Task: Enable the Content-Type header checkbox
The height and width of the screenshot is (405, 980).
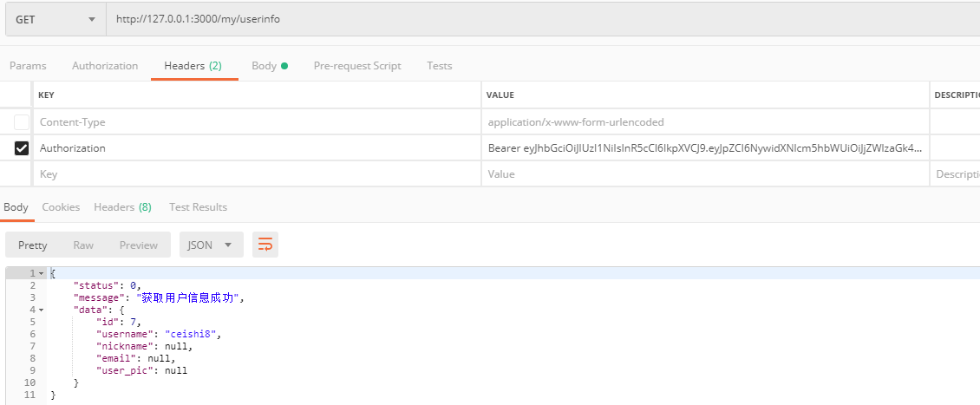Action: pyautogui.click(x=22, y=122)
